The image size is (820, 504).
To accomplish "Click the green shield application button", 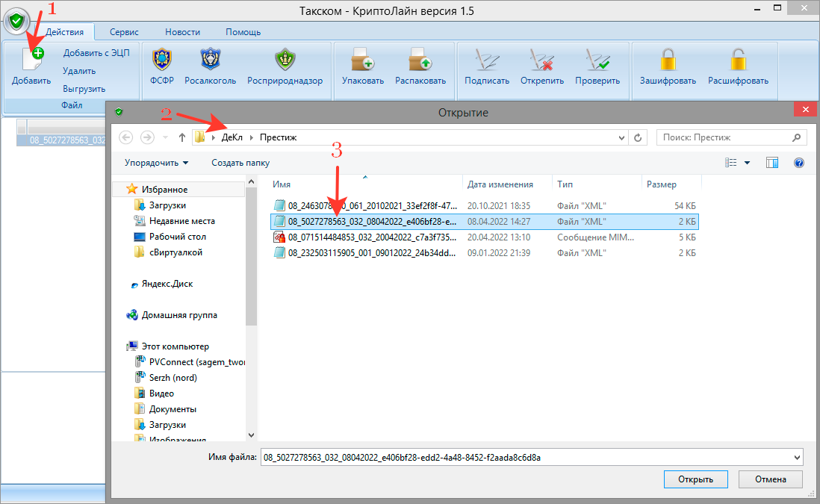I will [x=16, y=22].
